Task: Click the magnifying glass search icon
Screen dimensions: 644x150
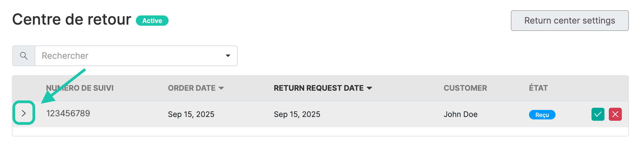Action: click(24, 56)
